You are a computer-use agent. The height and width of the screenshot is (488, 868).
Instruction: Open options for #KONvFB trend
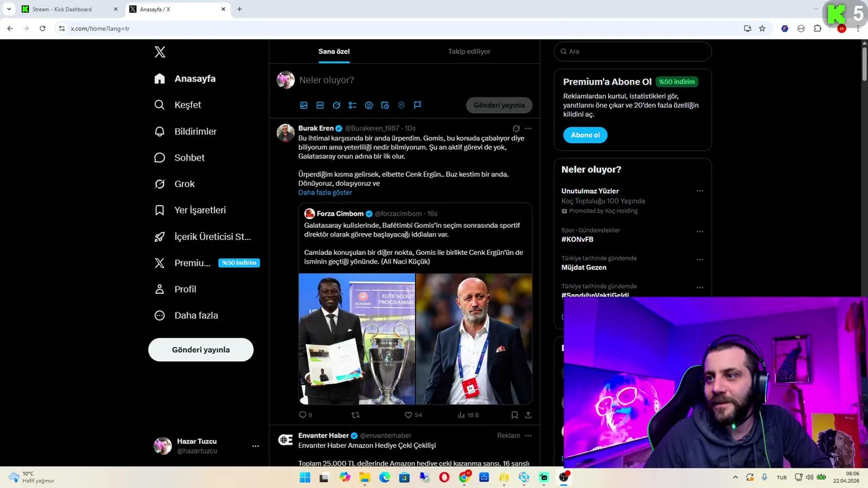click(x=700, y=231)
